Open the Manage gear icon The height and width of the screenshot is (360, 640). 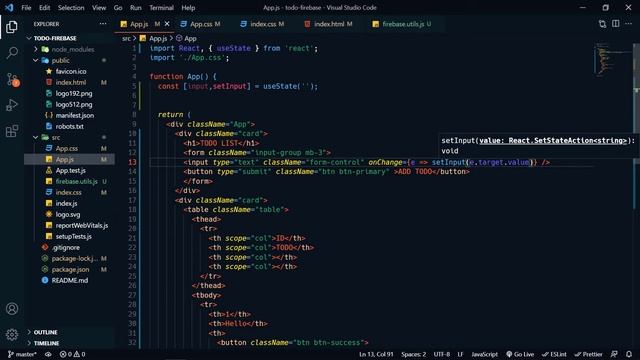[12, 334]
